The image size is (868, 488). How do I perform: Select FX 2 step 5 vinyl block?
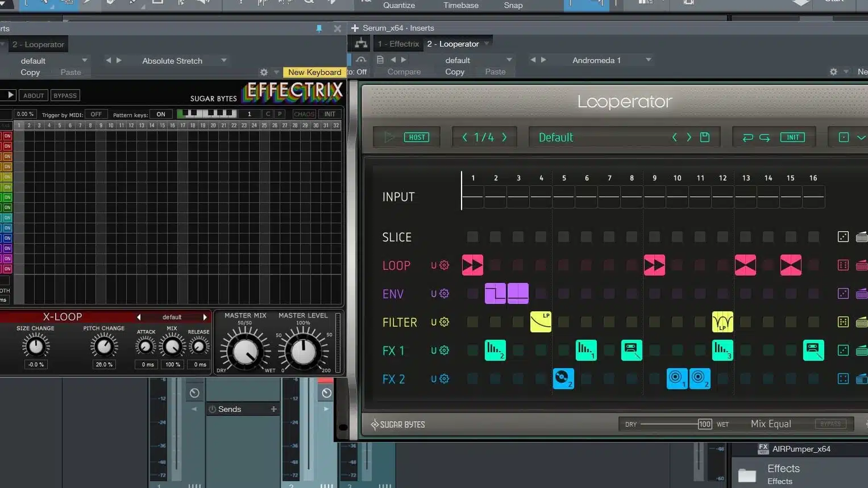[563, 379]
